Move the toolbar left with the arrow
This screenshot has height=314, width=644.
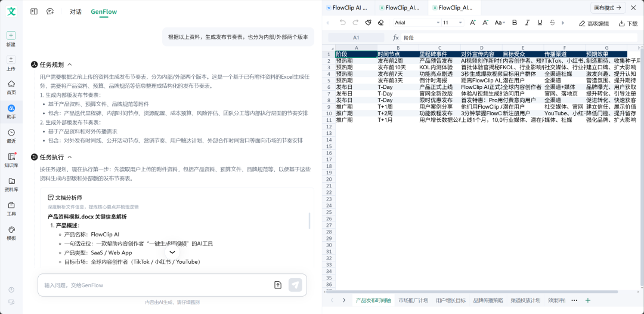point(328,23)
